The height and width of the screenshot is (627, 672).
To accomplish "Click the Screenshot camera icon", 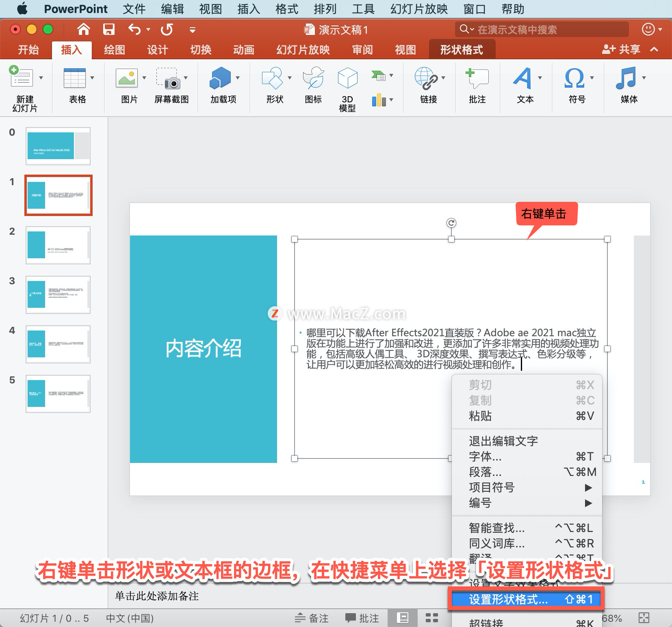I will tap(169, 78).
